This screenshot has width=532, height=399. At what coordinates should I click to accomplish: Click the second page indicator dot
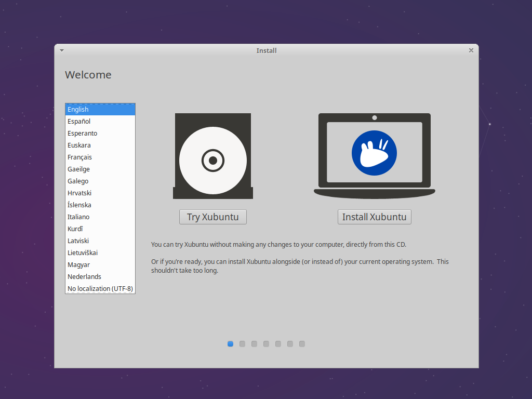click(x=242, y=343)
